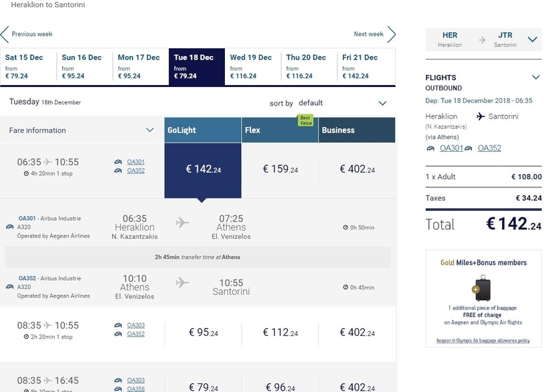Screen dimensions: 549x392
Task: Select the GoLight € 95.24 fare for 08:35
Action: (x=203, y=332)
